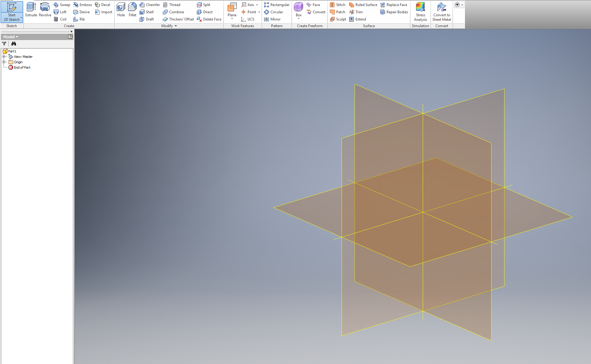Expand the Origin folder in the tree
The width and height of the screenshot is (591, 364).
point(4,62)
